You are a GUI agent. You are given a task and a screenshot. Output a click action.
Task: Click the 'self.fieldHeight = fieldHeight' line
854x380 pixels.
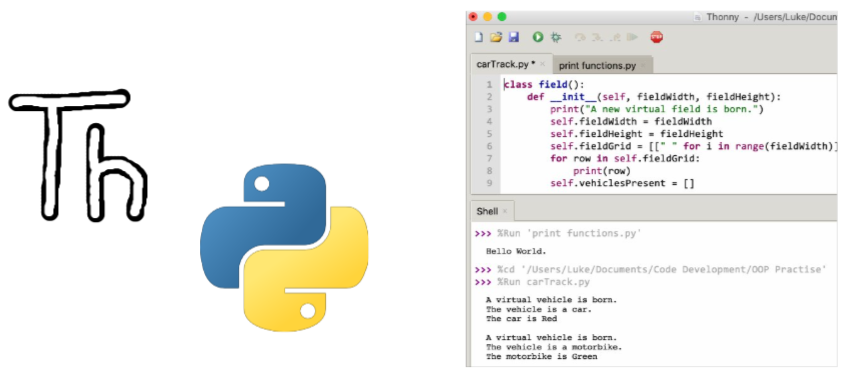(637, 134)
